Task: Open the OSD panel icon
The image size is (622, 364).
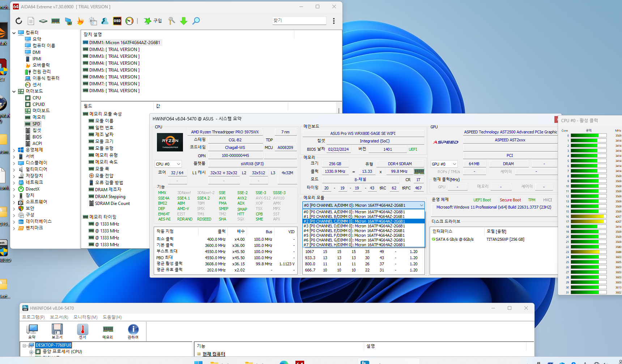Action: 117,21
